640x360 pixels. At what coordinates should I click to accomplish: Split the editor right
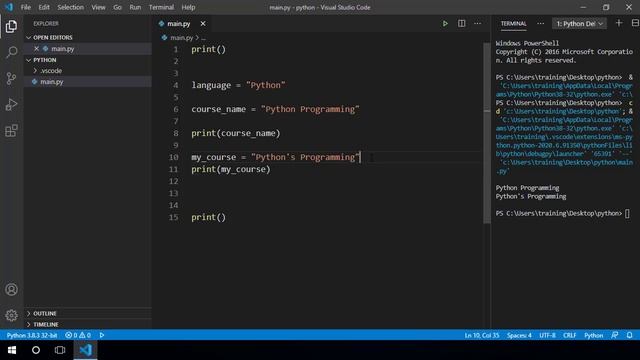pos(461,24)
